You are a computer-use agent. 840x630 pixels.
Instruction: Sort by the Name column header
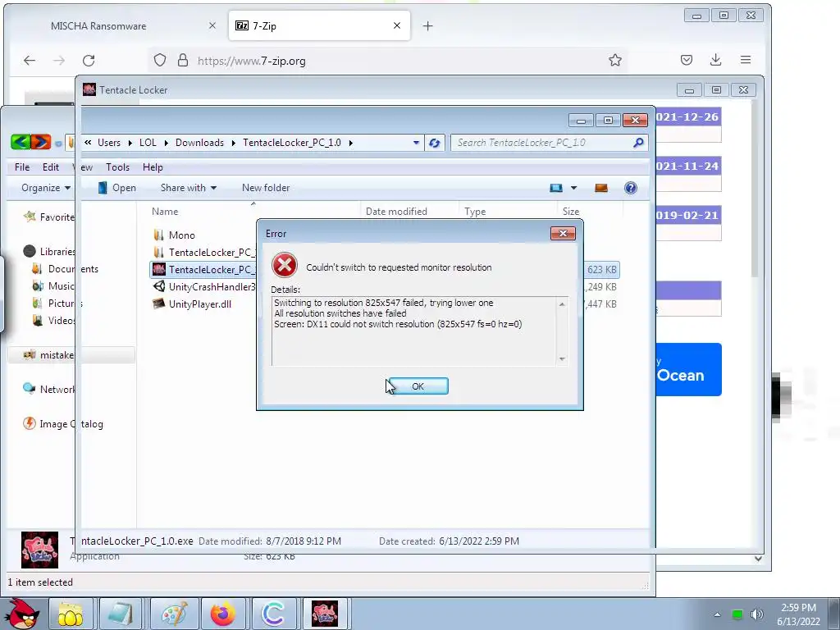click(x=164, y=211)
